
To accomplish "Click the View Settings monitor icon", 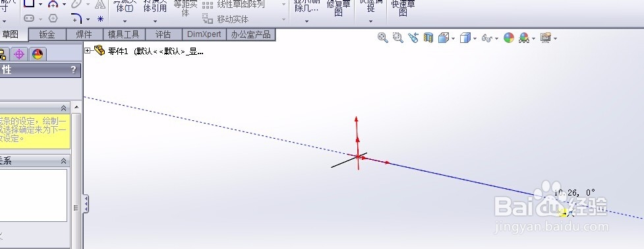I will (x=546, y=38).
